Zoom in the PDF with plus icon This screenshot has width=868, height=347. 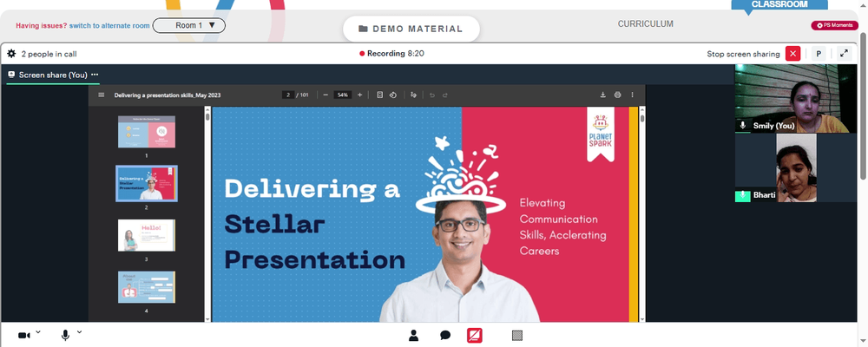click(360, 95)
